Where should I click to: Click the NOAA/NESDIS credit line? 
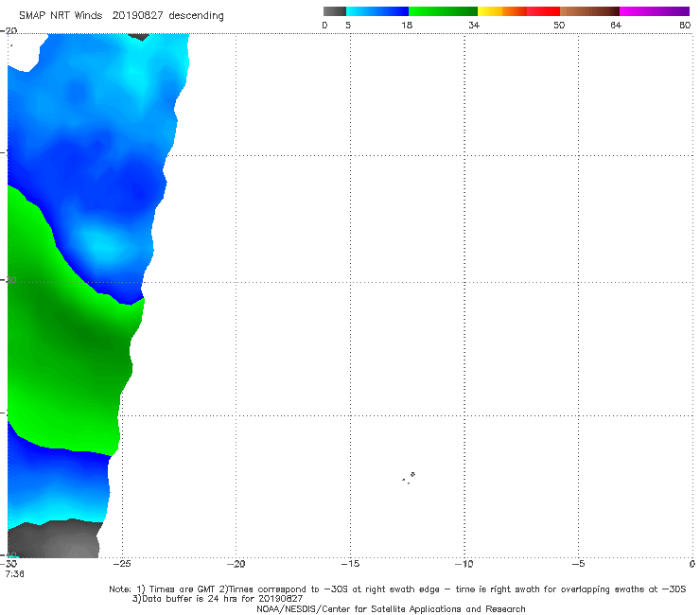[391, 608]
